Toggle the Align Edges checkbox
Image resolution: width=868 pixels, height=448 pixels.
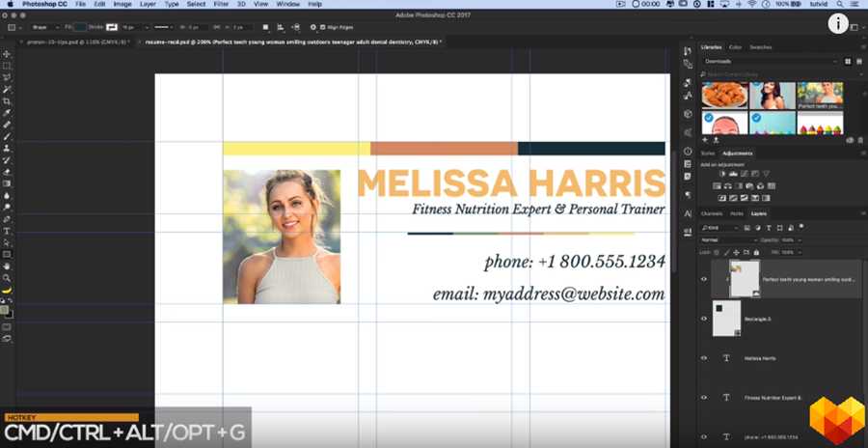click(323, 27)
